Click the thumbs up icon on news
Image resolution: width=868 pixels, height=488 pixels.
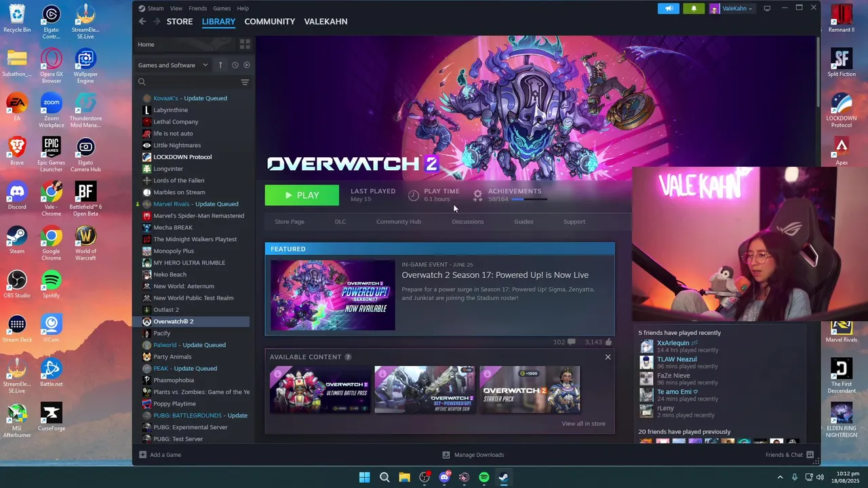coord(608,342)
